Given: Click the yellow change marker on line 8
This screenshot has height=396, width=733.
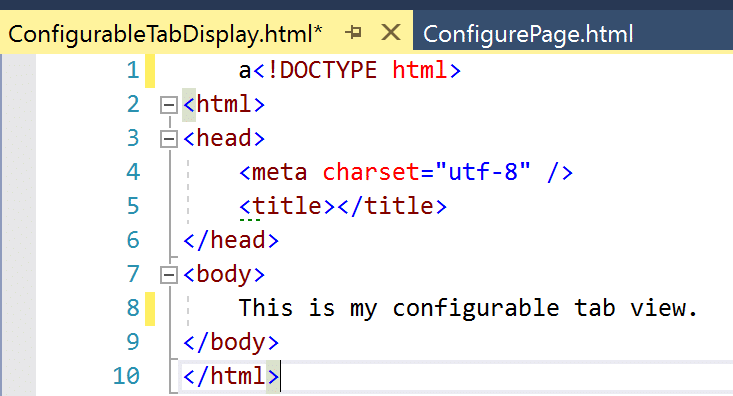Looking at the screenshot, I should [150, 309].
